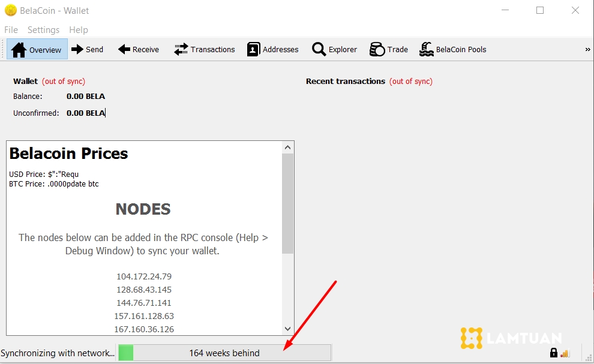Viewport: 594px width, 364px height.
Task: Select node address 128.68.43.145
Action: tap(144, 290)
